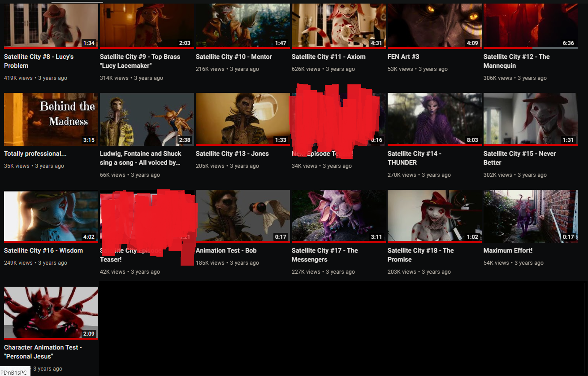This screenshot has width=588, height=376.
Task: Click the 249K views text under Wisdom
Action: 18,263
